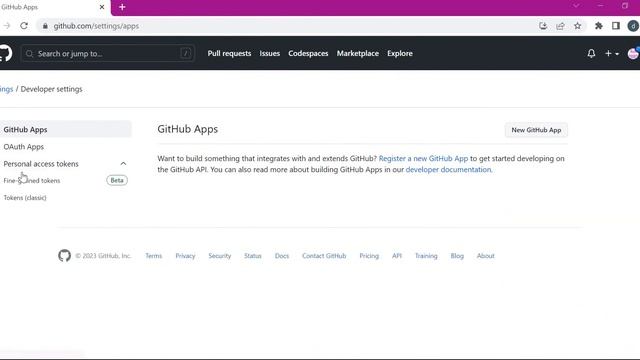Open About footer link

coord(485,256)
